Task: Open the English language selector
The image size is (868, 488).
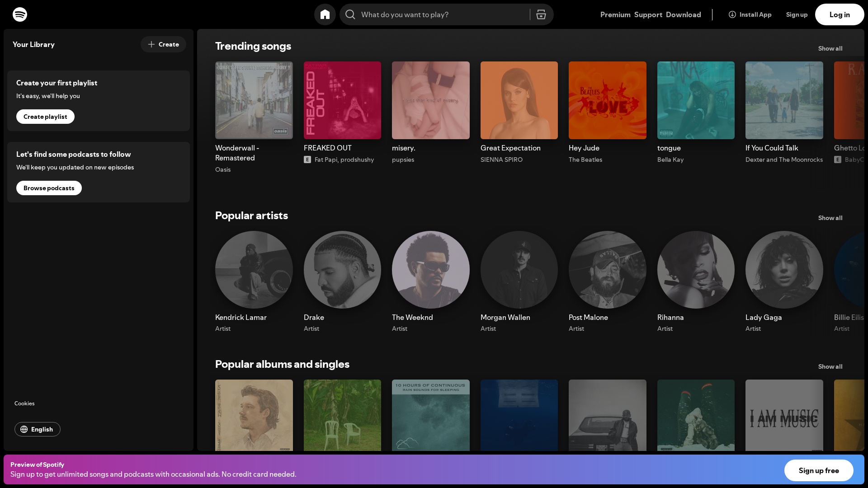Action: click(x=38, y=429)
